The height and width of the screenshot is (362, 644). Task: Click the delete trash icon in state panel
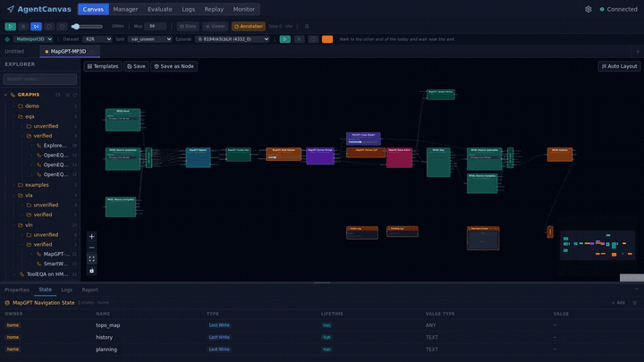(x=634, y=303)
